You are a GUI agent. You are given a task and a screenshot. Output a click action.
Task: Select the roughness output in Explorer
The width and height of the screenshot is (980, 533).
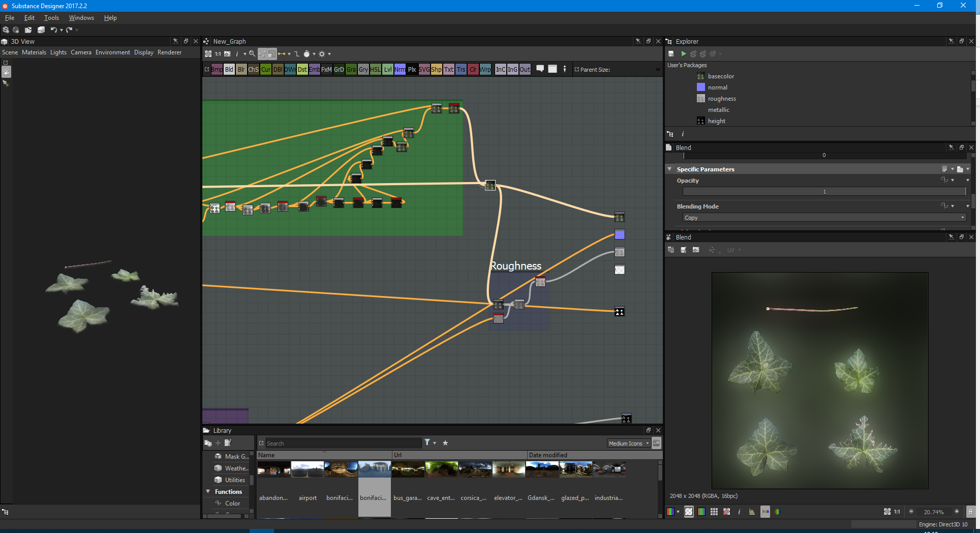pos(721,99)
